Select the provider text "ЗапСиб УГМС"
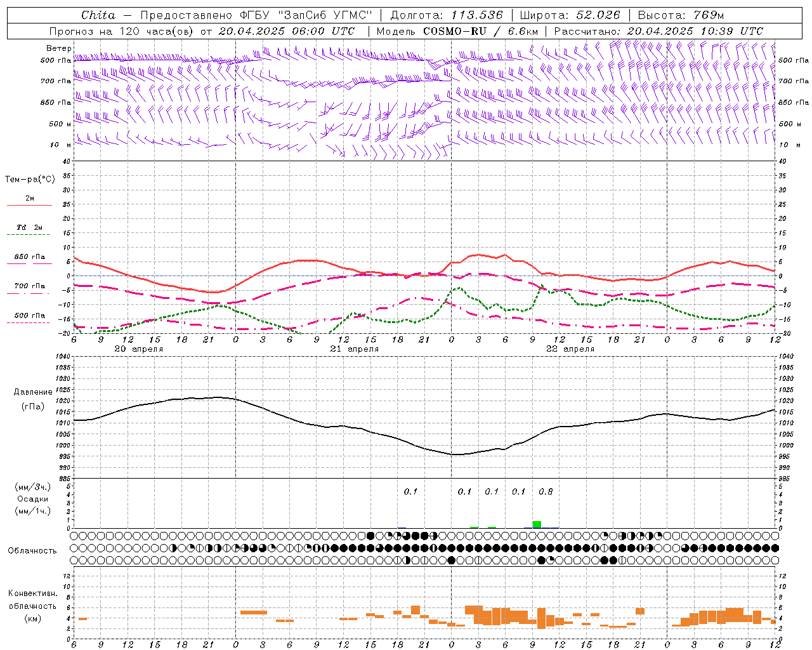 pos(327,15)
